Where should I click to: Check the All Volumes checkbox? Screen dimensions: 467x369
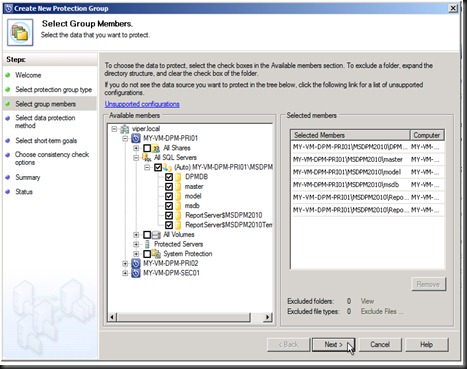[x=147, y=235]
